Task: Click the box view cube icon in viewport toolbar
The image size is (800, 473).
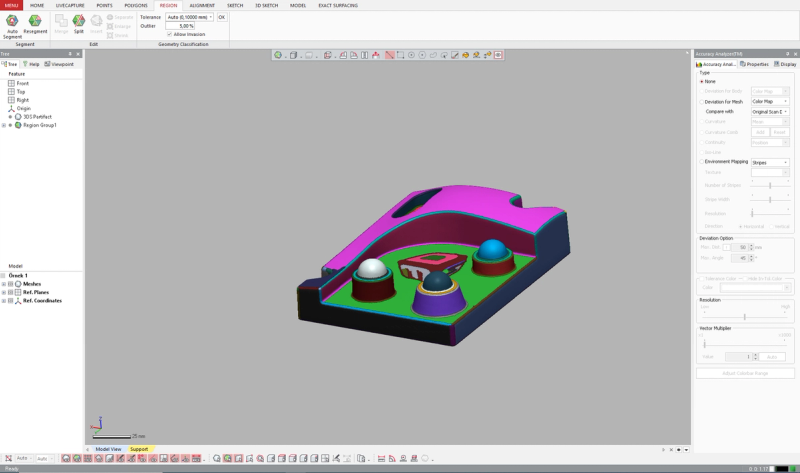Action: [x=293, y=55]
